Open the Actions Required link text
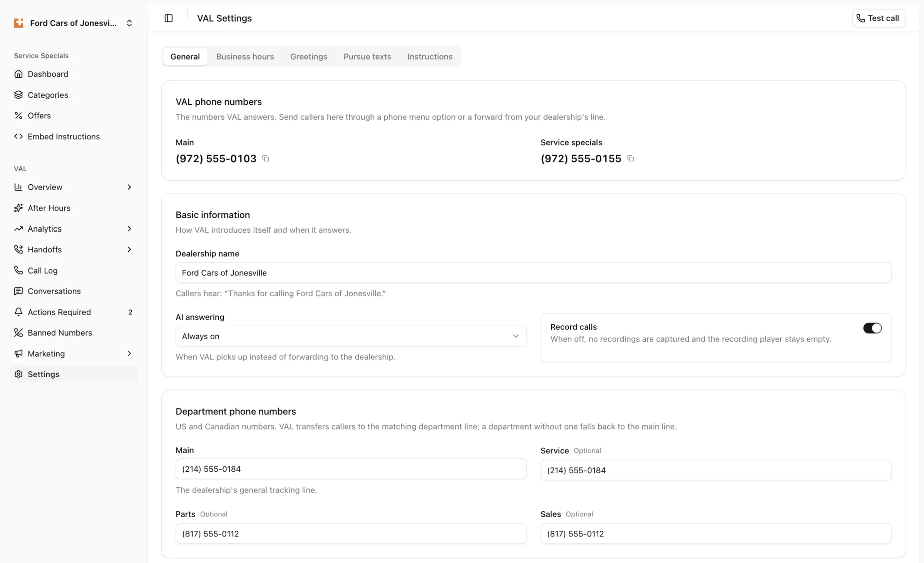Image resolution: width=924 pixels, height=563 pixels. pos(59,312)
